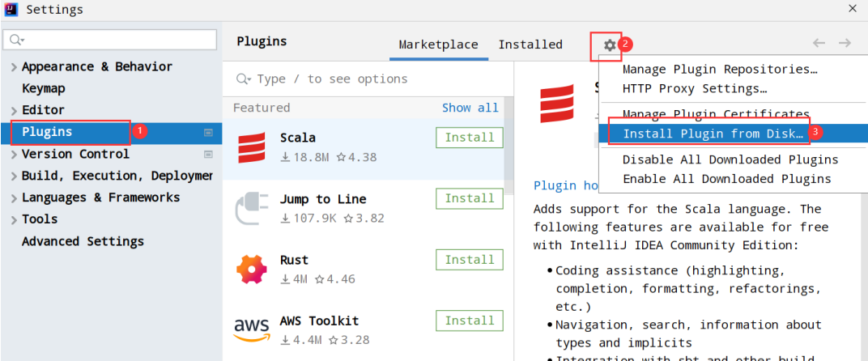Select Keymap in settings tree
This screenshot has width=868, height=361.
click(43, 88)
